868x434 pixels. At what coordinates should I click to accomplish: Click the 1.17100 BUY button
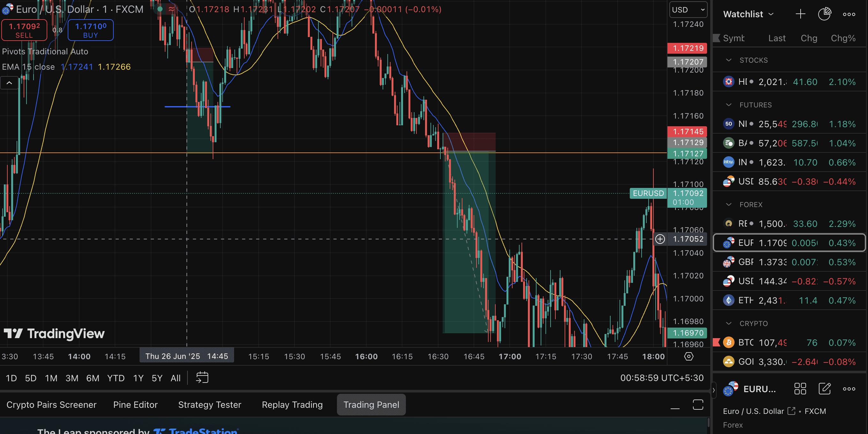pos(91,30)
